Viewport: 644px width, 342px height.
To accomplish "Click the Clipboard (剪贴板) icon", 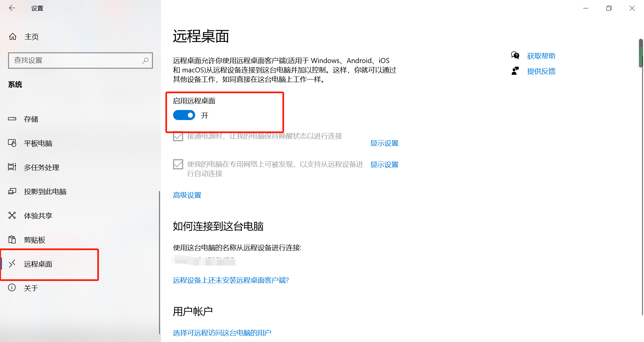I will point(12,239).
